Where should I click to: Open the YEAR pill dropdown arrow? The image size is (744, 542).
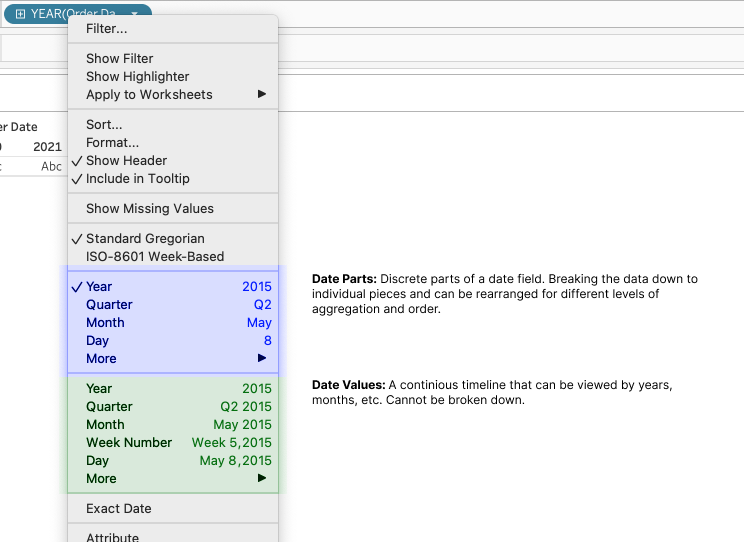[135, 14]
